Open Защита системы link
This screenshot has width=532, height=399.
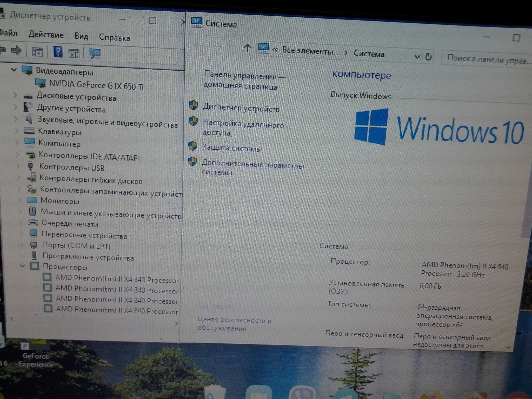point(232,148)
